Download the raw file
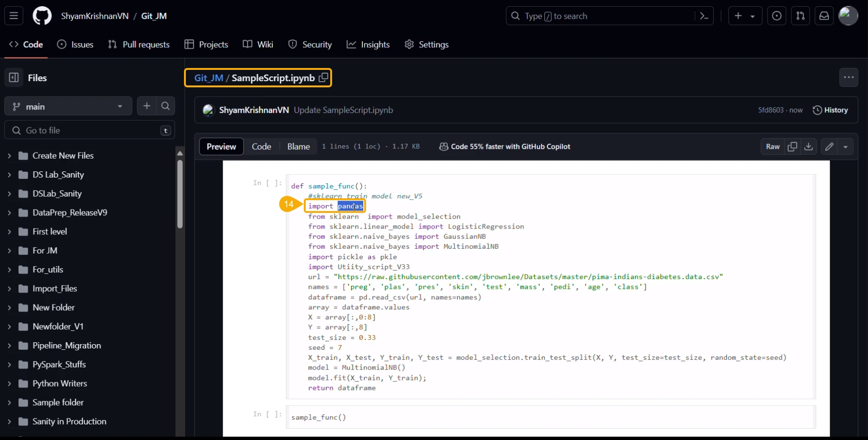Screen dimensions: 868x440 [809, 147]
